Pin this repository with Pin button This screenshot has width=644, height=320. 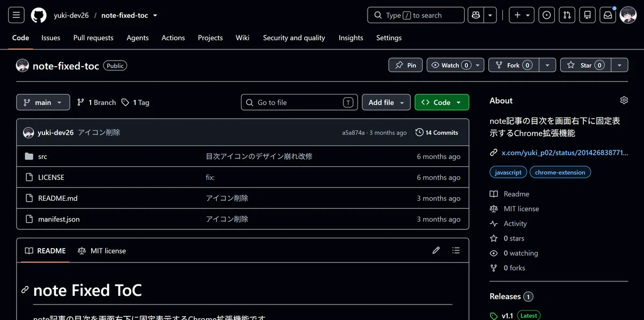(406, 65)
